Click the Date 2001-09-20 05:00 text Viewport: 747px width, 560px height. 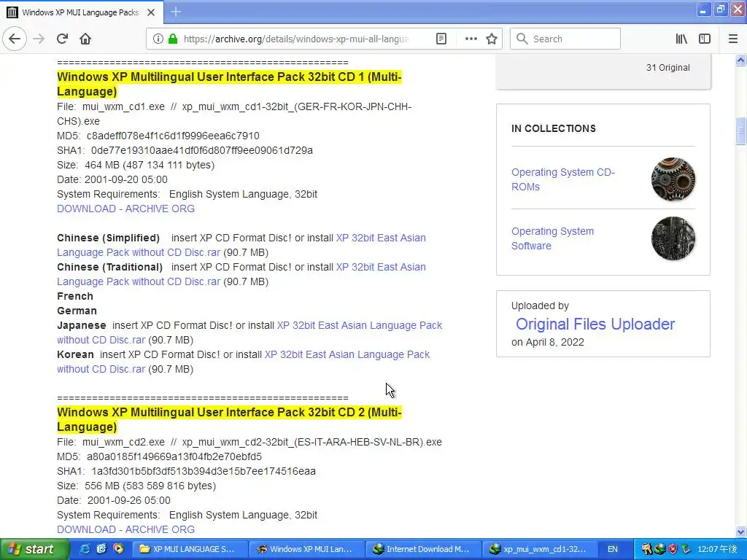click(x=112, y=179)
